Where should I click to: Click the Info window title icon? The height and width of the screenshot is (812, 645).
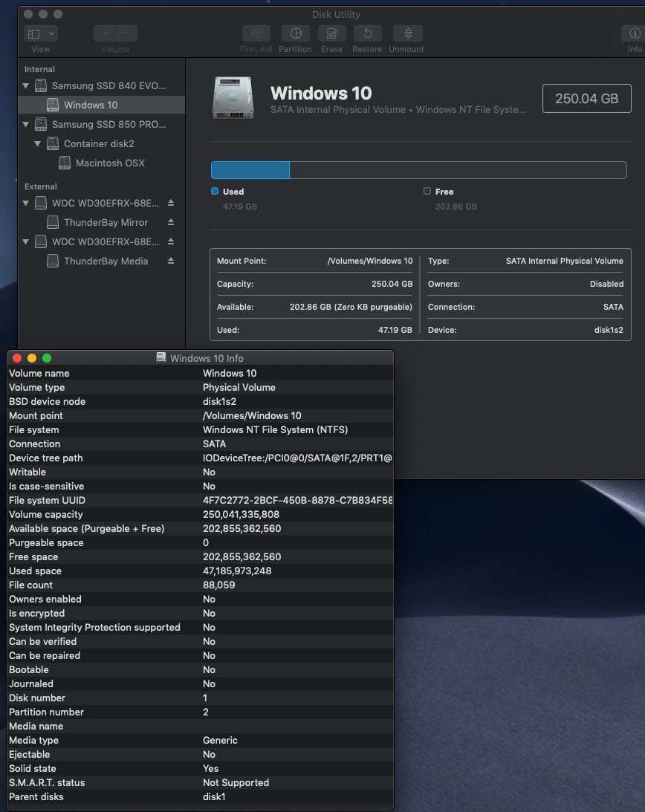click(x=161, y=358)
